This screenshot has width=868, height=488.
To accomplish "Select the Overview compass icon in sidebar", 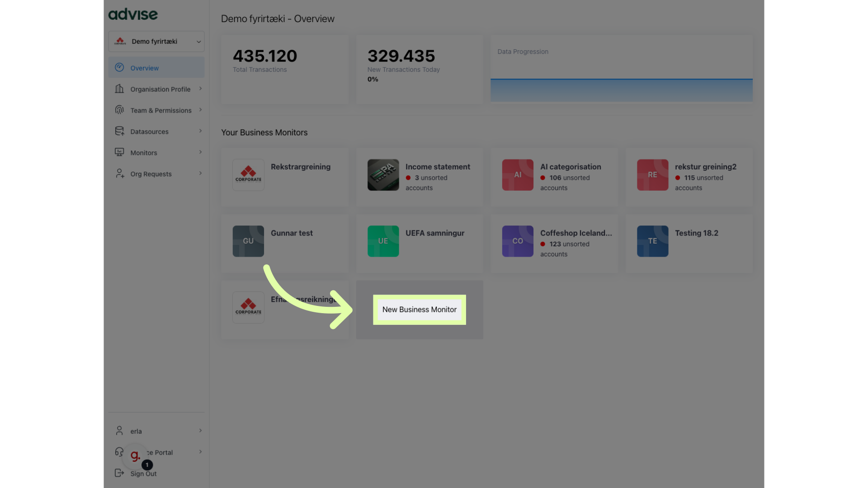I will (119, 67).
